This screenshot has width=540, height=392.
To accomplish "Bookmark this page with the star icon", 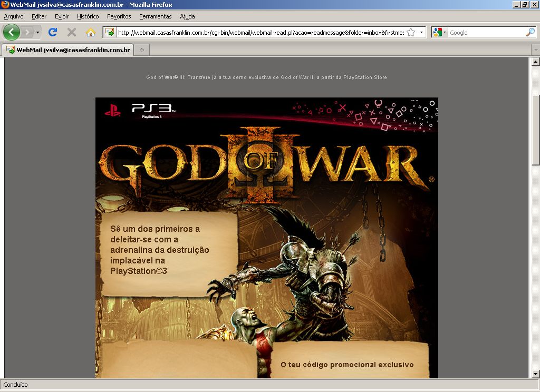I will [x=411, y=32].
